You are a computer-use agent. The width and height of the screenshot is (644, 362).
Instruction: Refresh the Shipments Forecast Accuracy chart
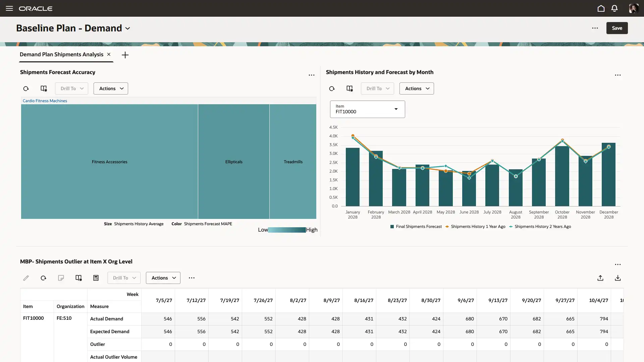coord(26,88)
